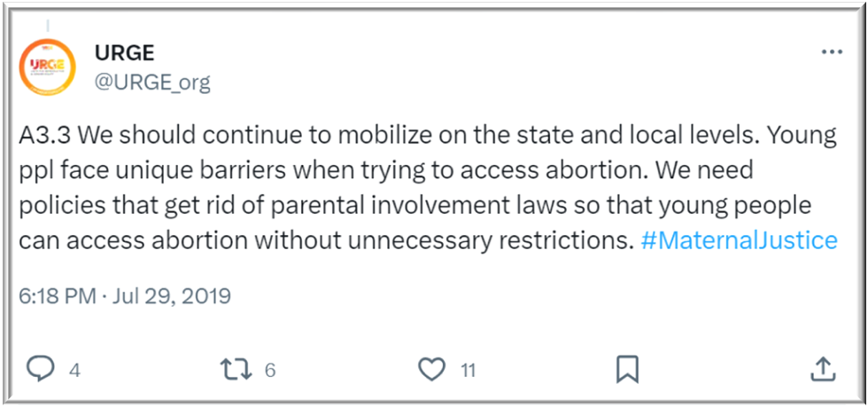Image resolution: width=868 pixels, height=407 pixels.
Task: Like the tweet with heart icon
Action: pos(432,369)
